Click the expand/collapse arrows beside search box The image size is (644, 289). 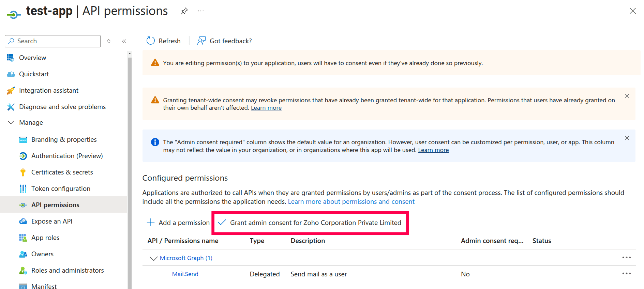[x=109, y=41]
